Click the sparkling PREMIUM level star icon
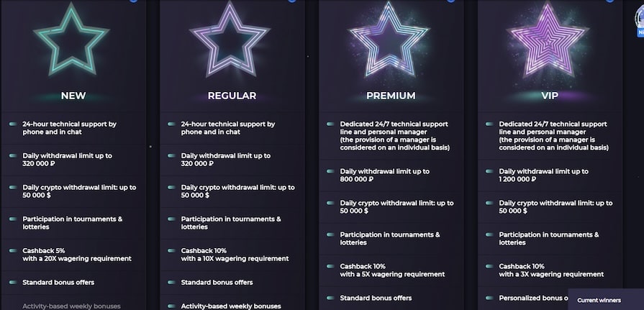 (389, 40)
